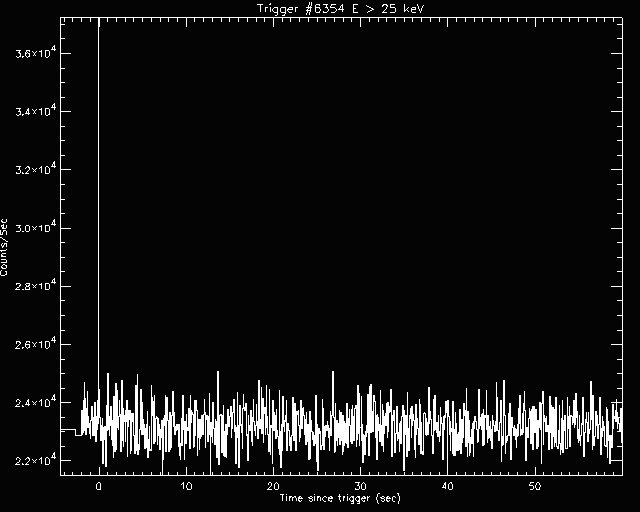Select the y-axis value 3.0×10^4
The image size is (640, 512).
[x=36, y=227]
